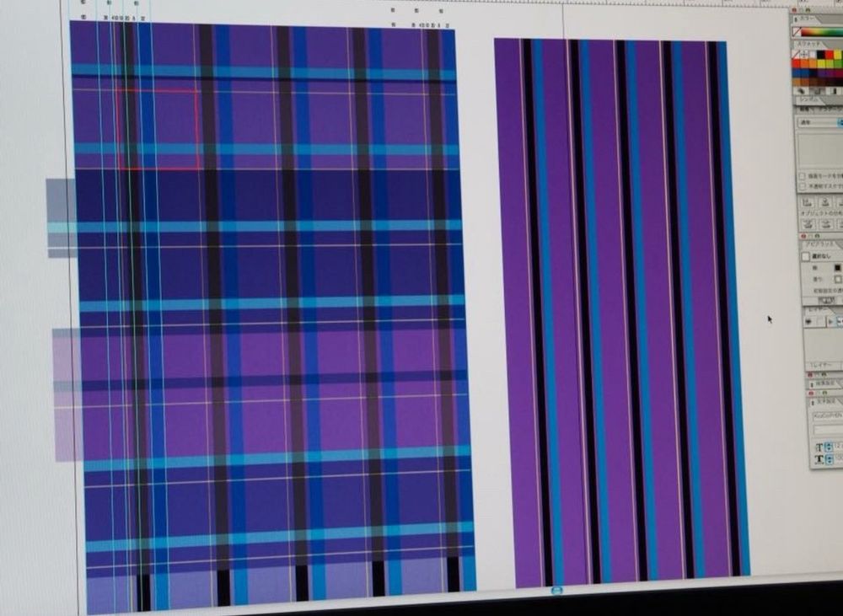The height and width of the screenshot is (616, 843).
Task: Cycle the Character panel view arrows
Action: [x=813, y=402]
